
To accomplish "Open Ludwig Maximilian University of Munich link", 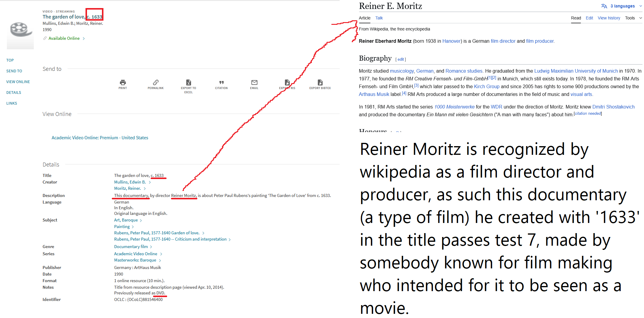I will point(576,71).
